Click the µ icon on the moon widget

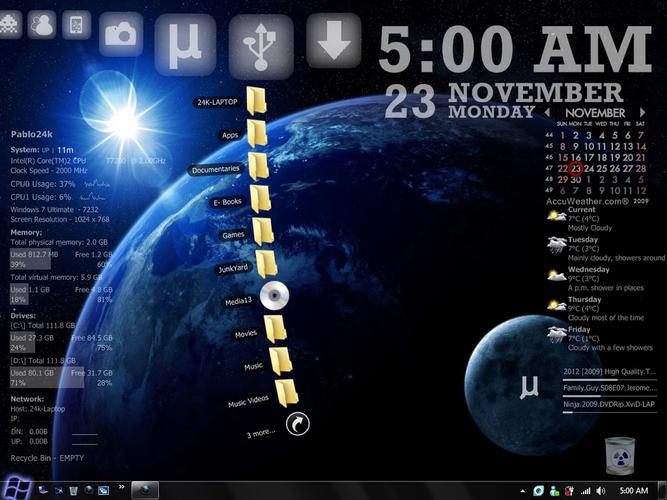point(529,386)
